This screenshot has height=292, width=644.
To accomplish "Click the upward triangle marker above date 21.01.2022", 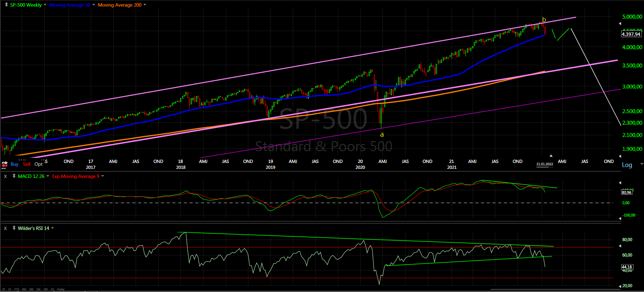I will pyautogui.click(x=551, y=156).
